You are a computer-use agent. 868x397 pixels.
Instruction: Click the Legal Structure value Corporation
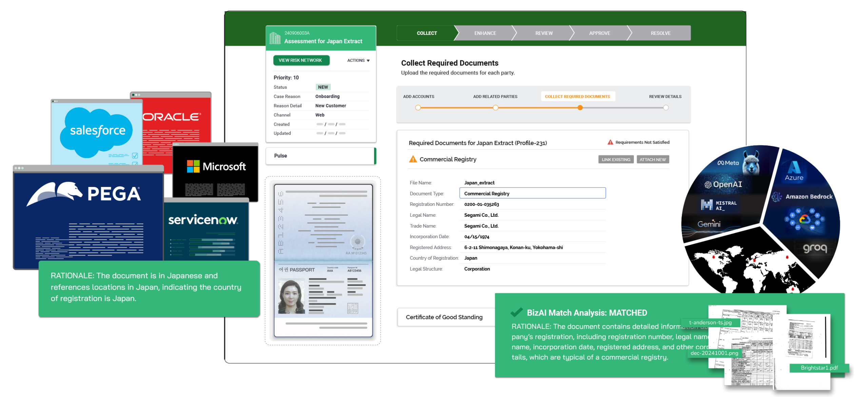[x=477, y=269]
